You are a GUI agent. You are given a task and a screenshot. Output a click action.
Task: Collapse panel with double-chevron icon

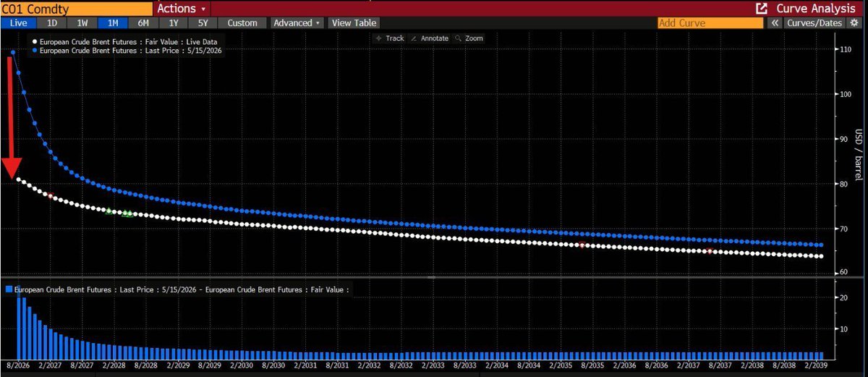775,22
